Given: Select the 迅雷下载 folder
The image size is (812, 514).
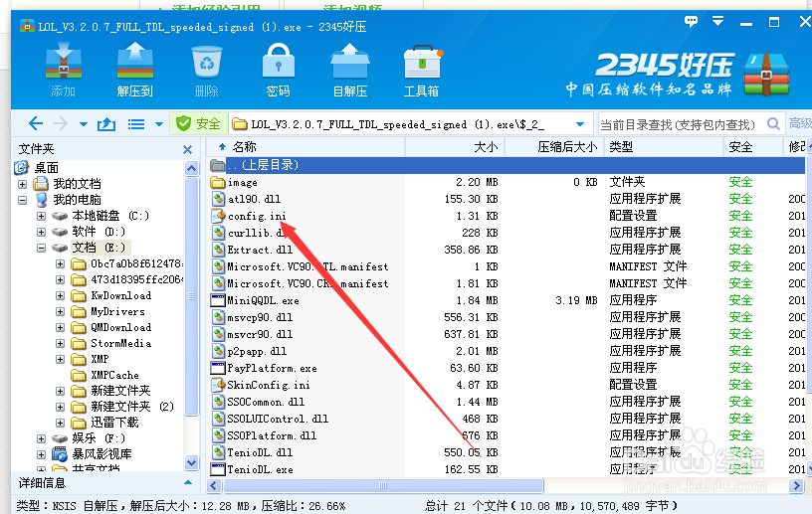Looking at the screenshot, I should (114, 423).
